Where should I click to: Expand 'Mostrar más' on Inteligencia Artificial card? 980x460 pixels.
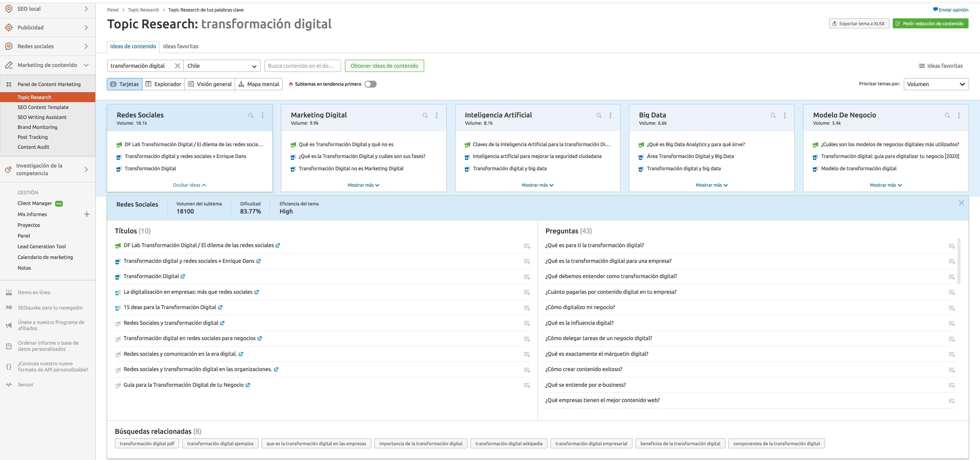pos(537,185)
